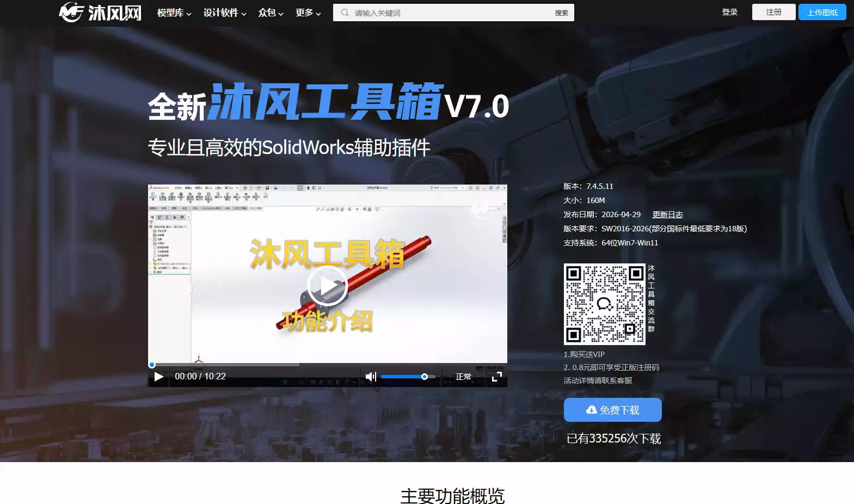The height and width of the screenshot is (504, 854).
Task: Expand the 众包 menu
Action: point(271,13)
